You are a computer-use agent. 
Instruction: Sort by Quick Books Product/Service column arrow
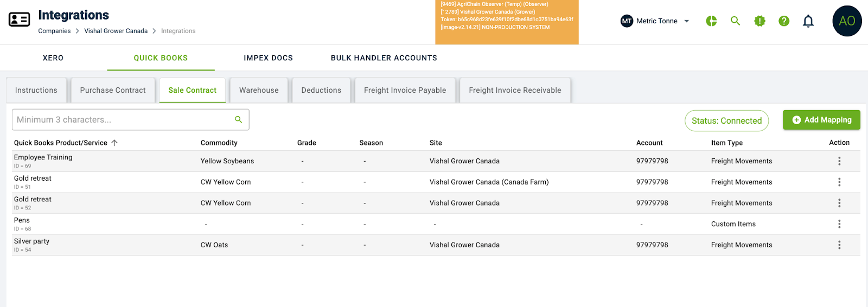(x=114, y=143)
